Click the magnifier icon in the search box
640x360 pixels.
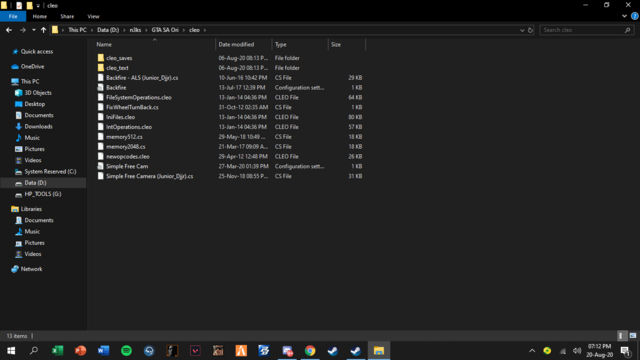[x=627, y=30]
